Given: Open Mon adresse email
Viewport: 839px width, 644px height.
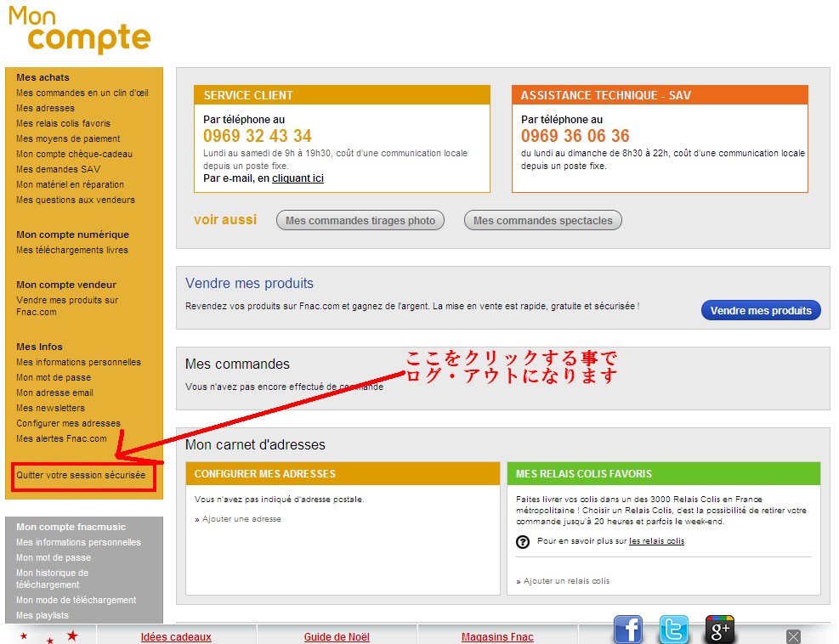Looking at the screenshot, I should click(x=54, y=393).
